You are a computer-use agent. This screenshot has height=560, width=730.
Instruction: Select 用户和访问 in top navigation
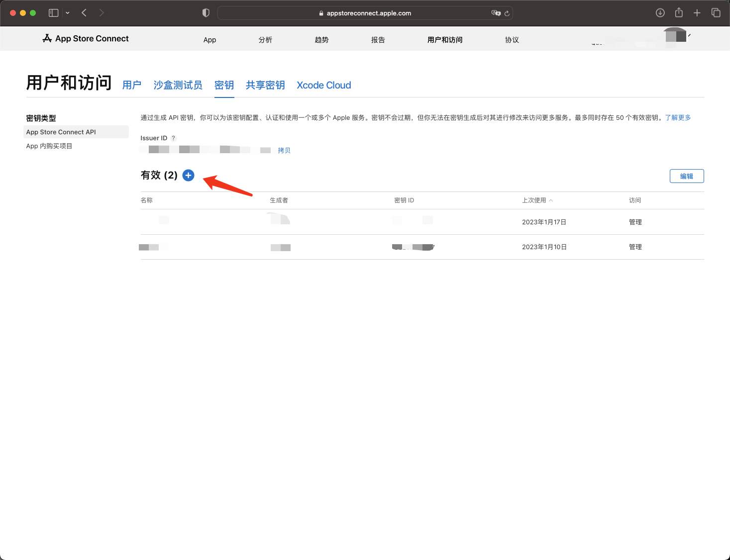(445, 40)
